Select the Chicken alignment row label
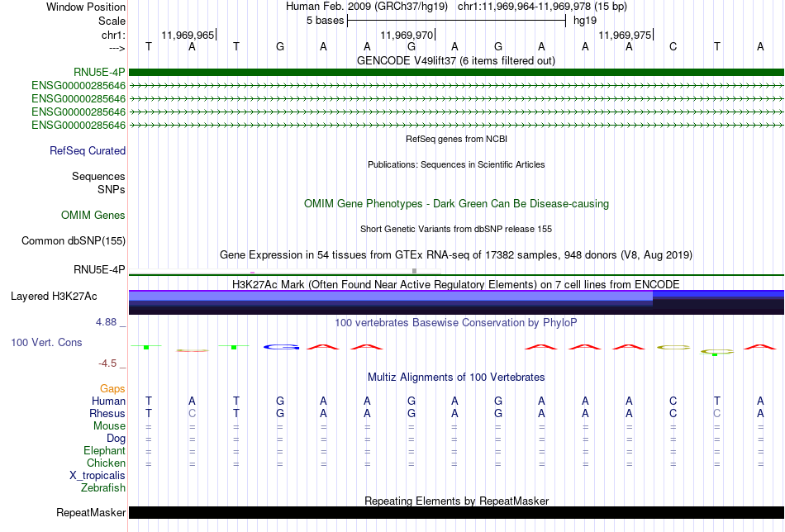The height and width of the screenshot is (532, 785). pos(106,463)
